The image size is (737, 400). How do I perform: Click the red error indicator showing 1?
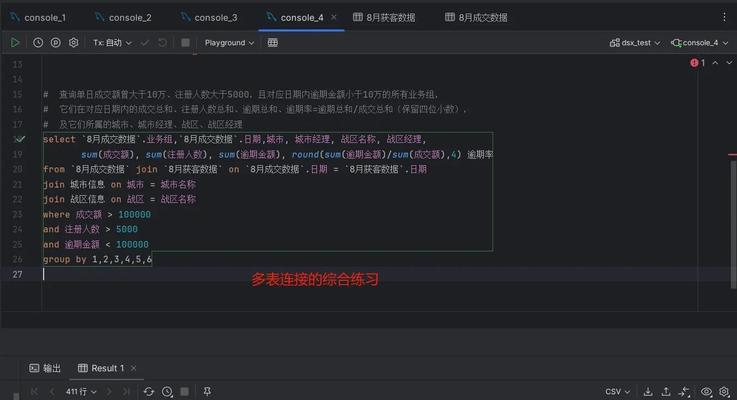click(698, 63)
